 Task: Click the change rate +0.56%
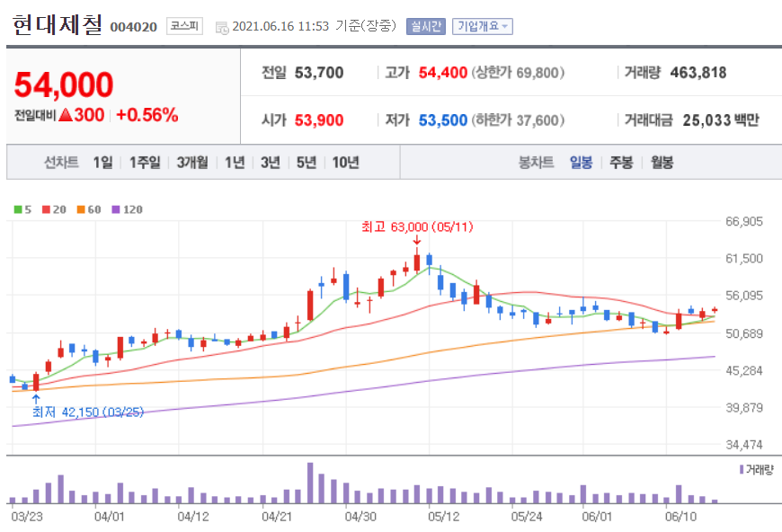(x=147, y=115)
